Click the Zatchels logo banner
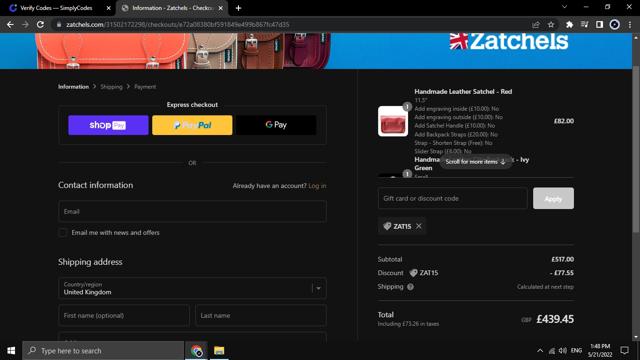Screen dimensions: 640x360 tap(509, 41)
